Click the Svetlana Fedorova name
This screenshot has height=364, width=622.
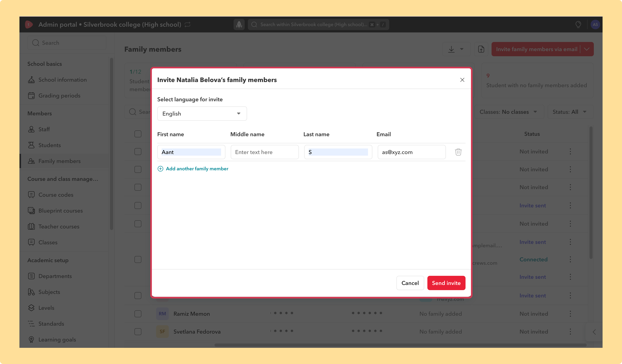click(197, 332)
